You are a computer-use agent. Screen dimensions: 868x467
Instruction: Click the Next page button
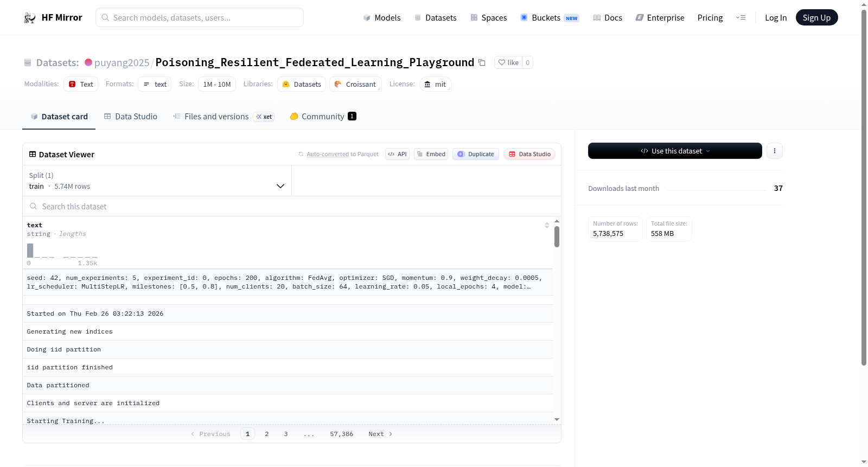[x=380, y=434]
